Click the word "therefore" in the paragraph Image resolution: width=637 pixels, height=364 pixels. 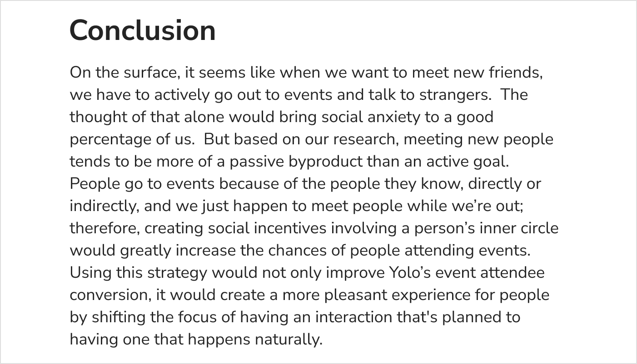pos(104,228)
